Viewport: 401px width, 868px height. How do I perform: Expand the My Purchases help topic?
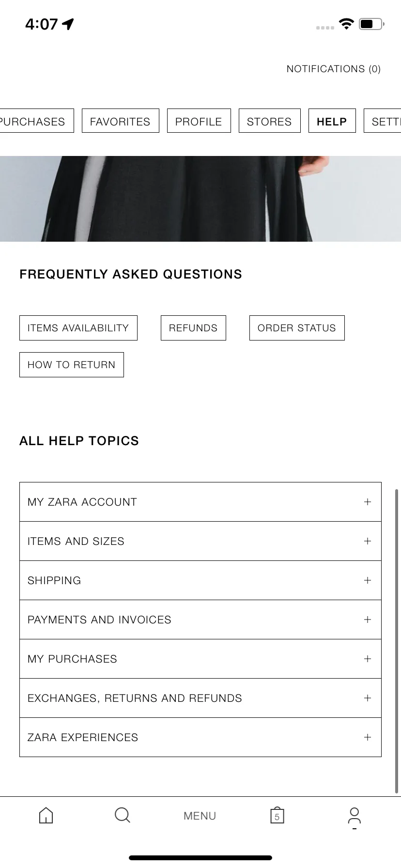point(200,659)
